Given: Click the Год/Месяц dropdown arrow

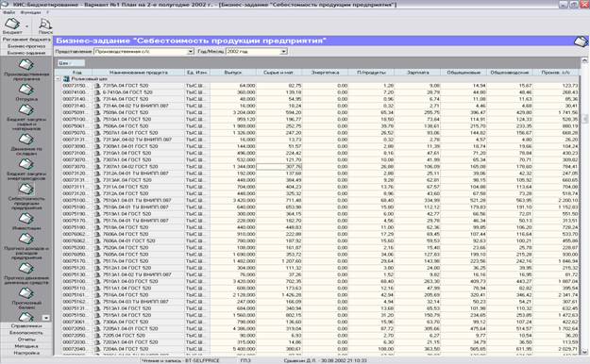Looking at the screenshot, I should tap(284, 51).
